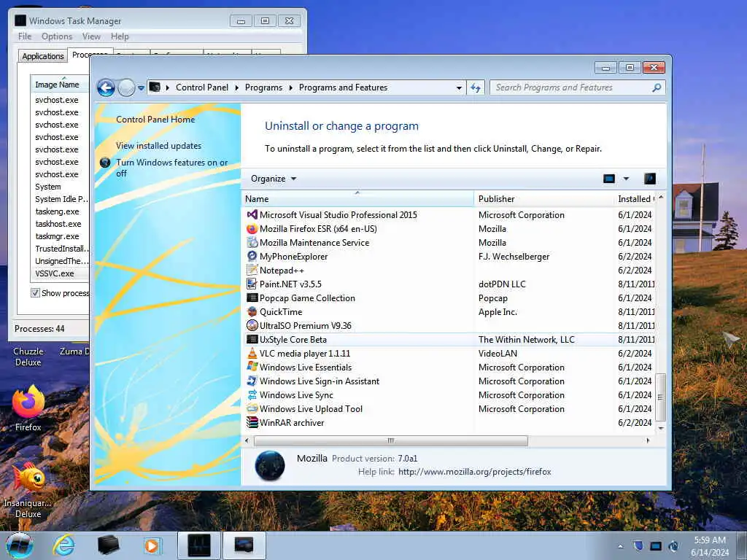Select the Windows Live Sync icon
747x560 pixels.
tap(252, 394)
